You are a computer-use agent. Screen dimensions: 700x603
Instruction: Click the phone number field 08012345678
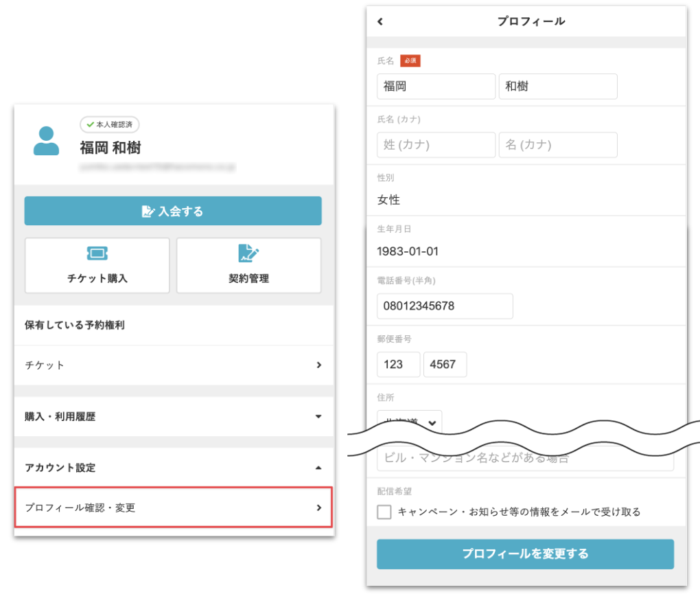tap(445, 306)
